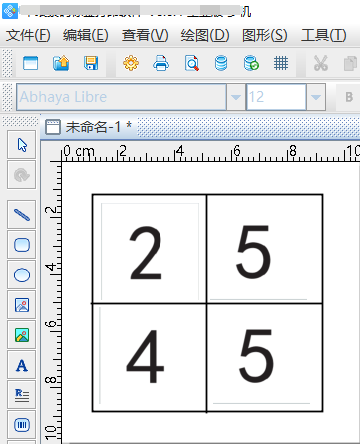Screen dimensions: 360x444
Task: Select the Line drawing tool
Action: click(x=22, y=215)
